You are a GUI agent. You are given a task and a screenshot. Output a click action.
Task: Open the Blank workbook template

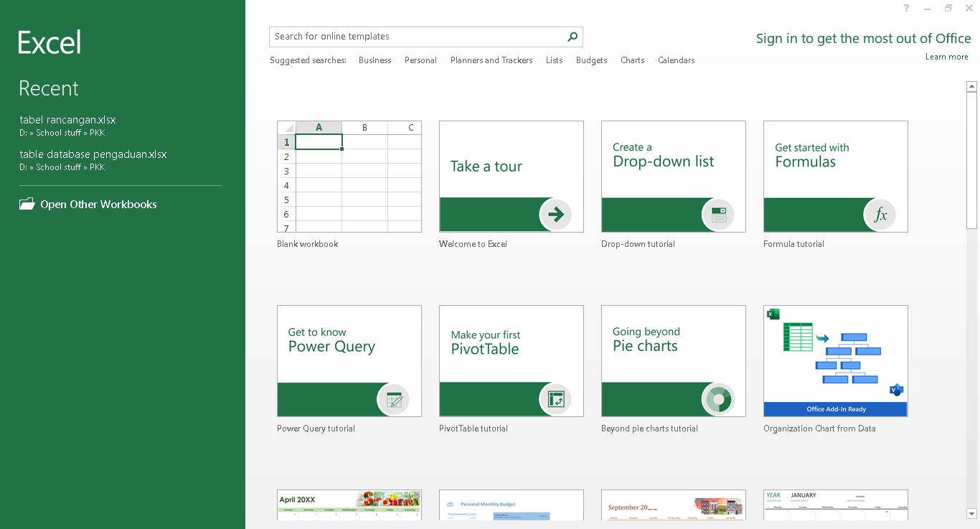(x=349, y=177)
